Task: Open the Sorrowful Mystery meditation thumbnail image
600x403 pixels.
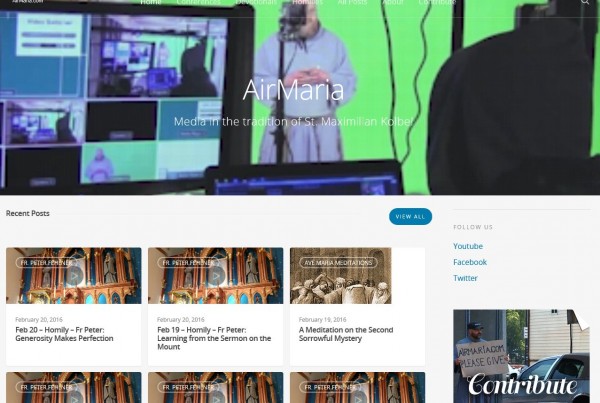Action: pyautogui.click(x=341, y=284)
